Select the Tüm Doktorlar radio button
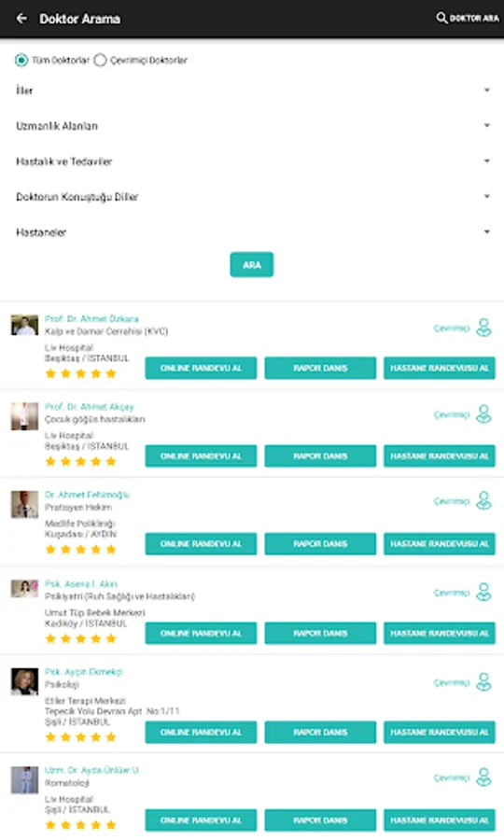The height and width of the screenshot is (840, 504). [x=21, y=60]
